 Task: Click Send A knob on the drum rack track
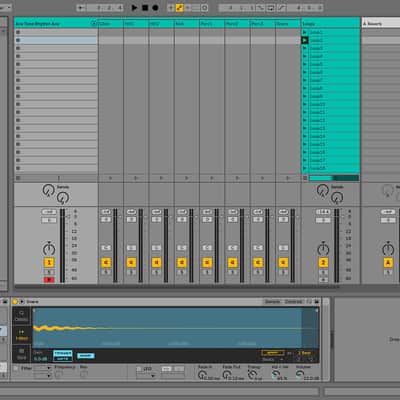(x=49, y=190)
